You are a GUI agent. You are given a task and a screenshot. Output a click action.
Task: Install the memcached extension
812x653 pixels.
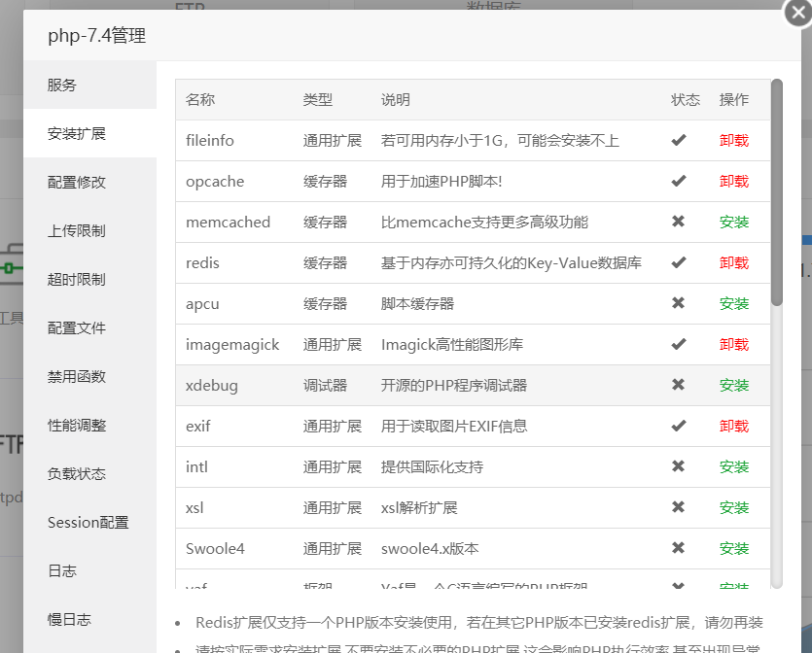pos(734,222)
